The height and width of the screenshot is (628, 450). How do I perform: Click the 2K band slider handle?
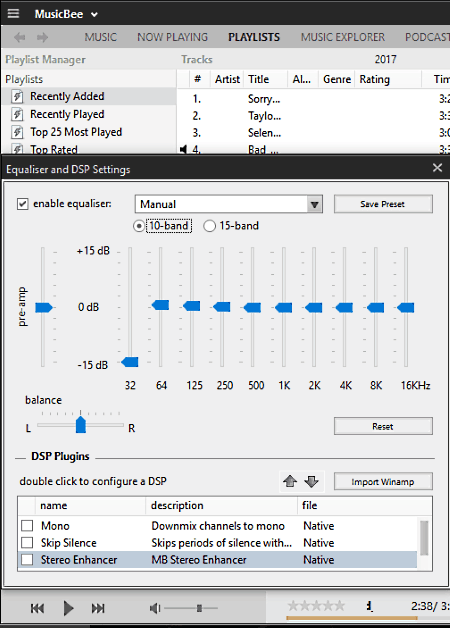click(313, 308)
